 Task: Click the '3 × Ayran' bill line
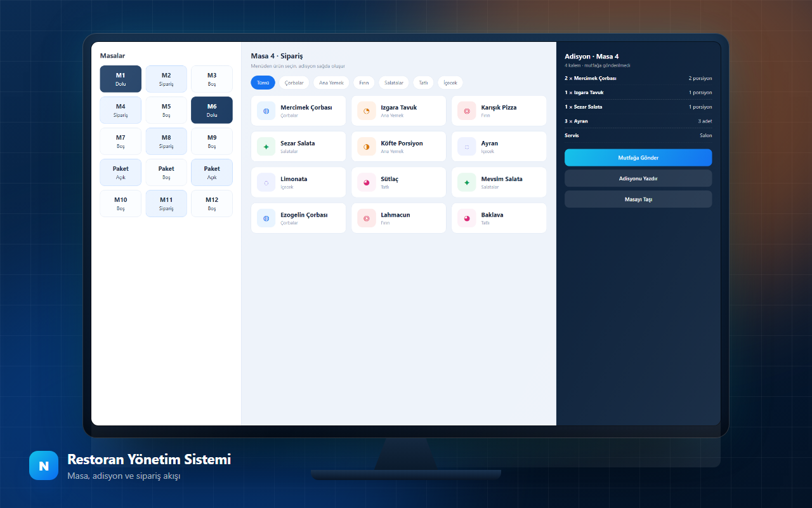(638, 121)
